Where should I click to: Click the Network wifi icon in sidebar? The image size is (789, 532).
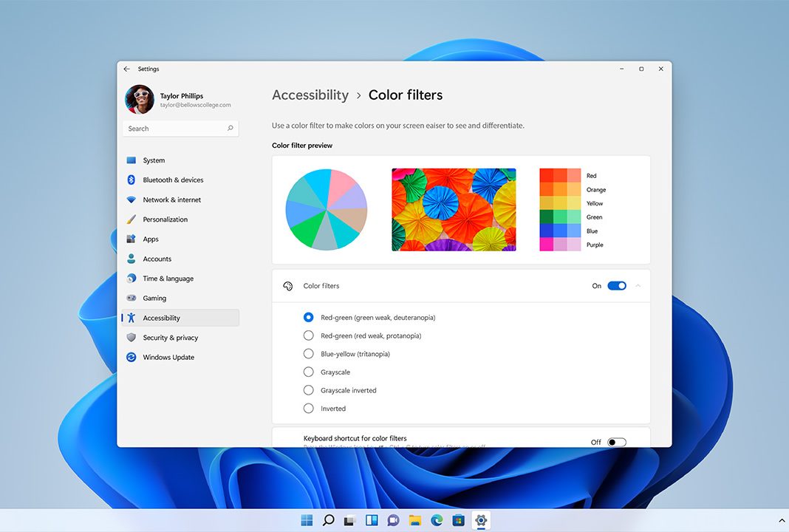[131, 199]
